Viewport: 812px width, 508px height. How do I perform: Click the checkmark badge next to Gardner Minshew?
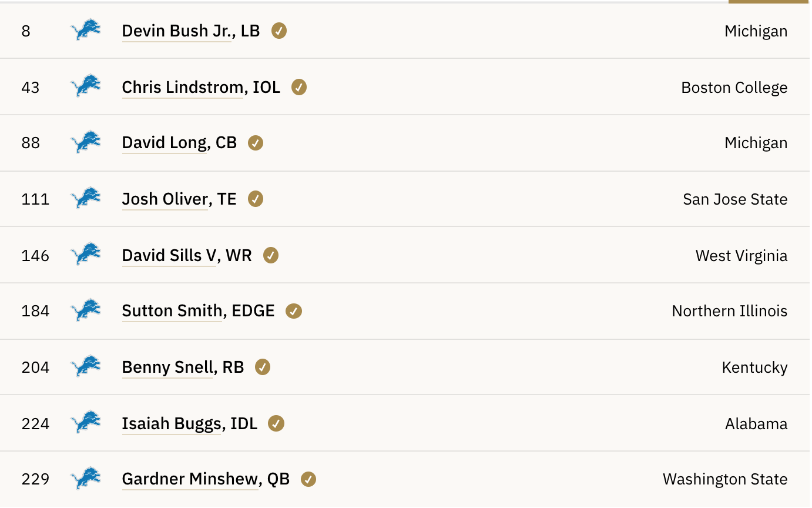coord(308,479)
